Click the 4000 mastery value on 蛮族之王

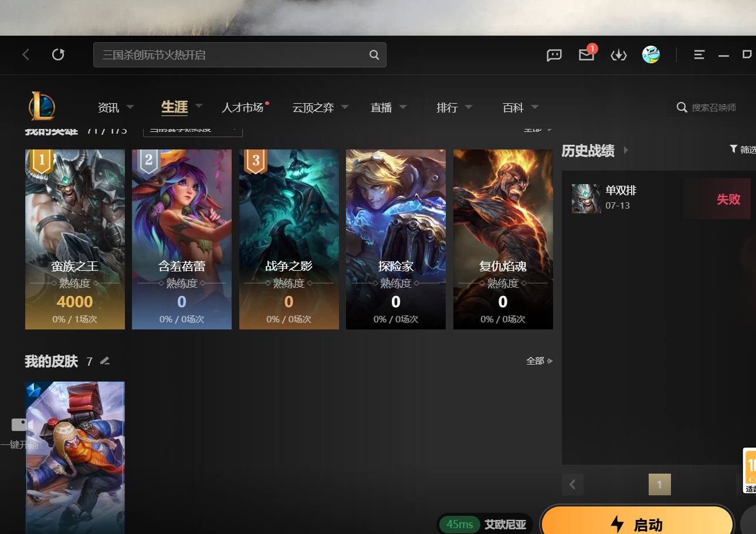[75, 302]
